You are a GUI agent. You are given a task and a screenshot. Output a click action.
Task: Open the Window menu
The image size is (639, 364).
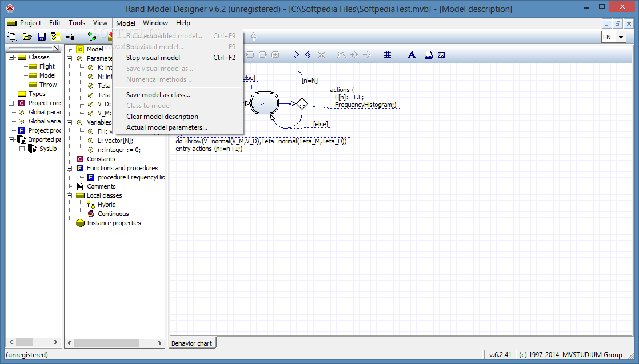tap(155, 23)
